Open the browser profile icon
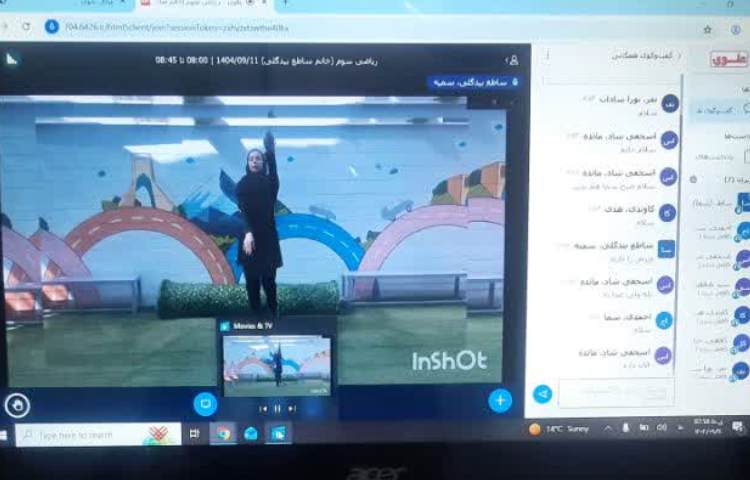Screen dimensions: 750x480 736,29
